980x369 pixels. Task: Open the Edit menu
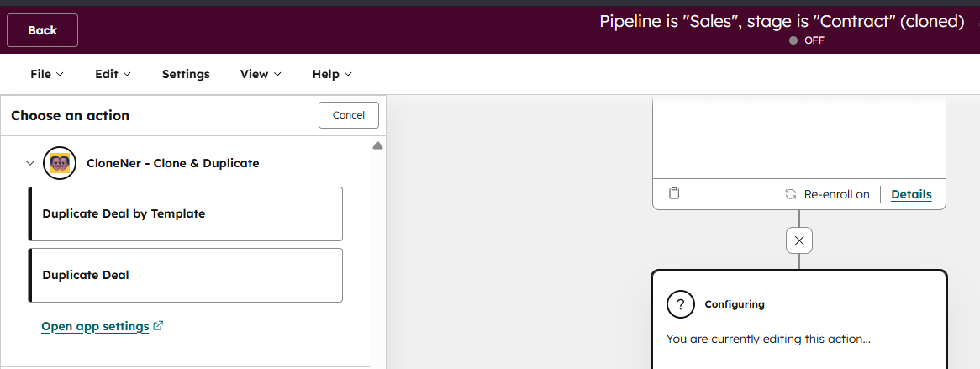pyautogui.click(x=113, y=74)
